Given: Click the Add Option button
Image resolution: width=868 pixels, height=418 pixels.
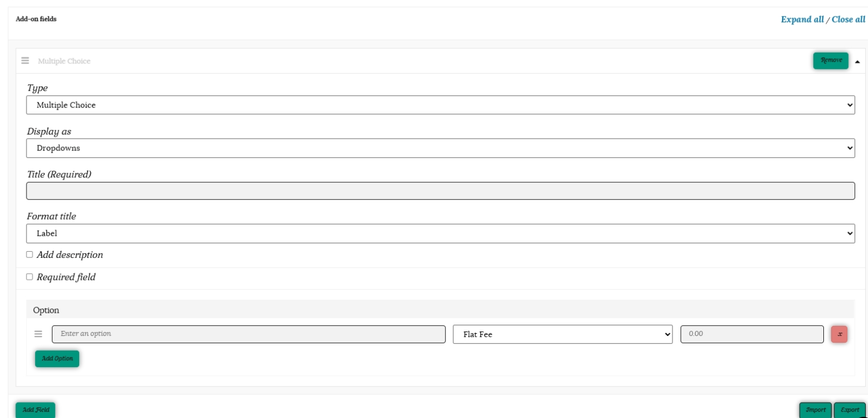Looking at the screenshot, I should pyautogui.click(x=57, y=359).
